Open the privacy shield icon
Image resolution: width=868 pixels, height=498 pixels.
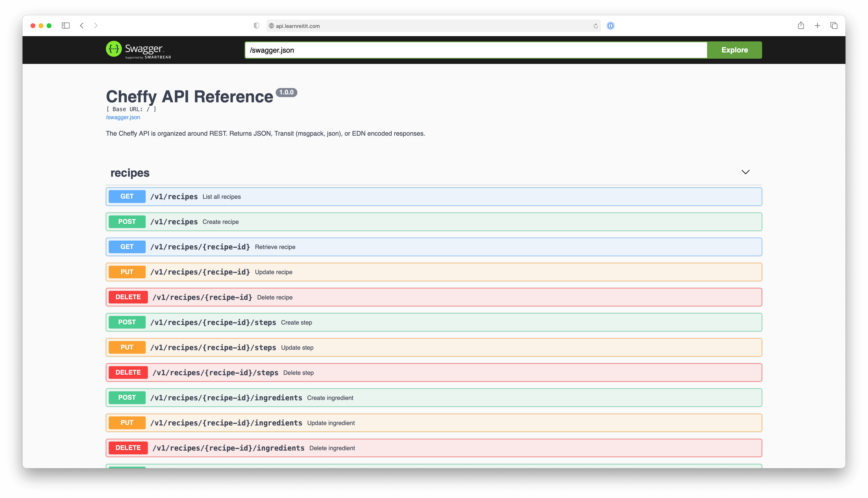coord(256,26)
